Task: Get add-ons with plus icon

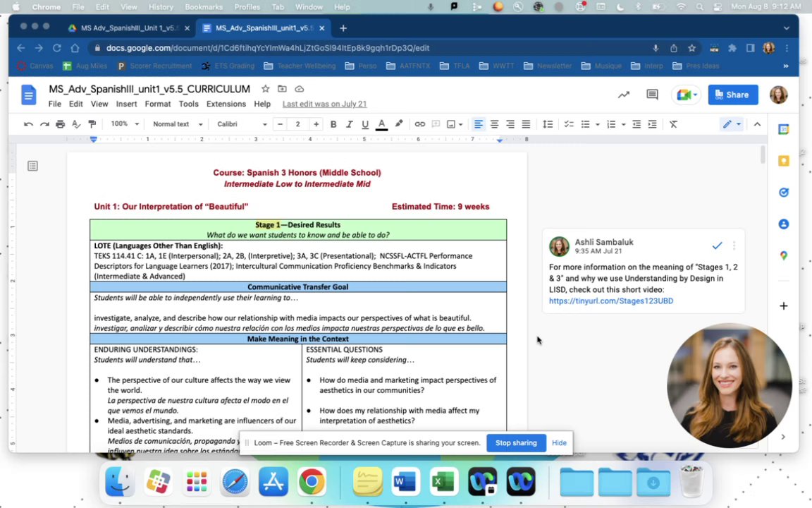Action: (x=784, y=306)
